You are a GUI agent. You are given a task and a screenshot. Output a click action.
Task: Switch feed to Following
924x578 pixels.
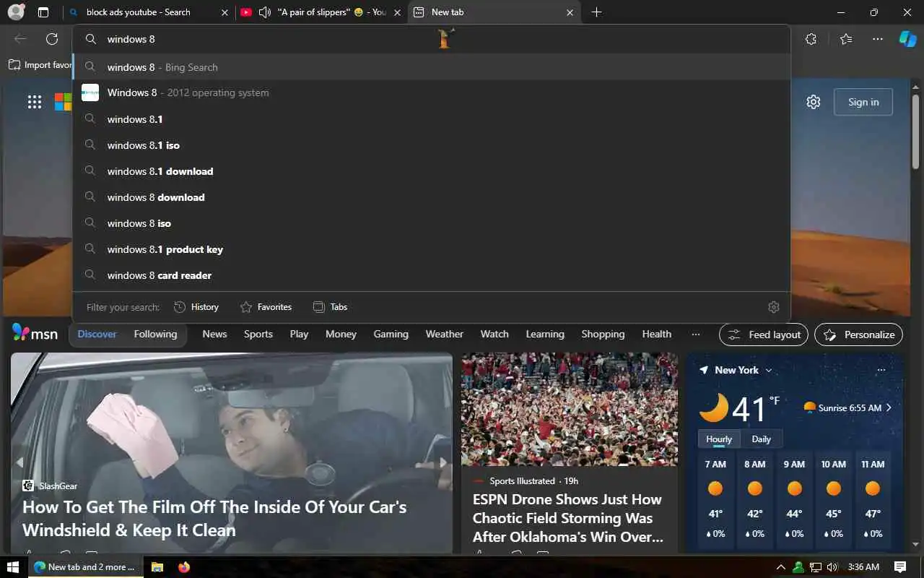coord(155,334)
